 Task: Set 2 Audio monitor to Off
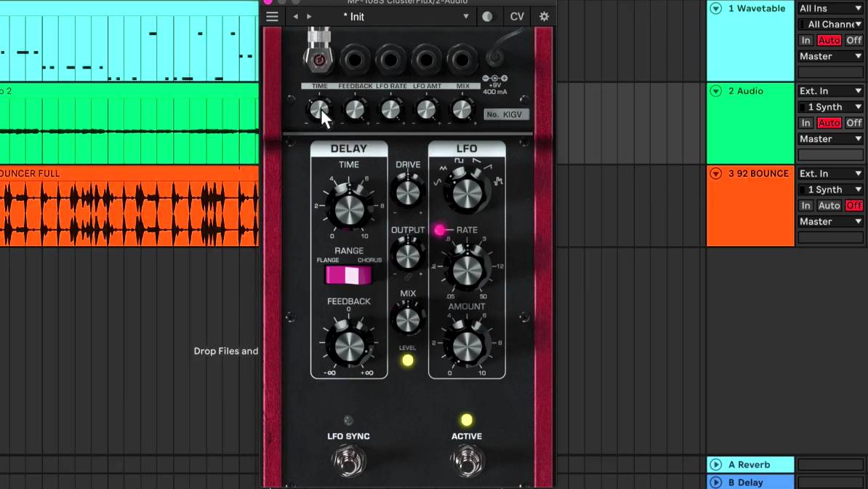pyautogui.click(x=854, y=122)
